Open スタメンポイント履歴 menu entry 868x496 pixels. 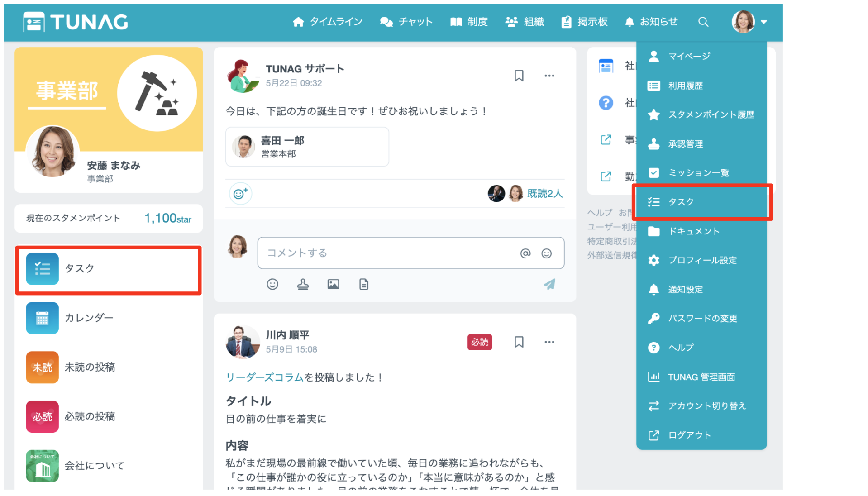[701, 114]
